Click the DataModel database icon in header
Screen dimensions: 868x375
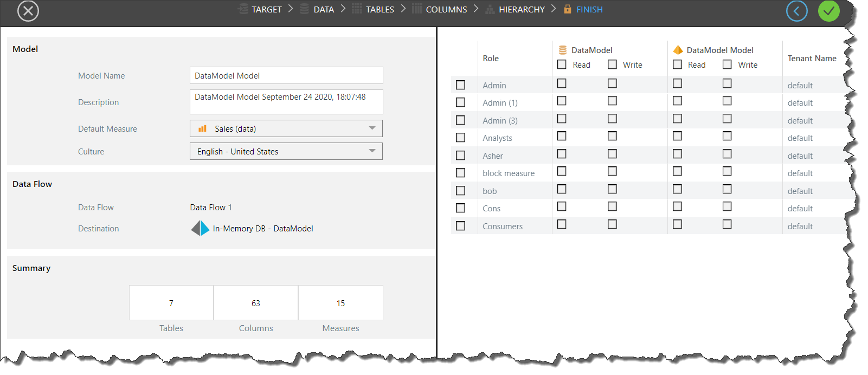click(563, 50)
